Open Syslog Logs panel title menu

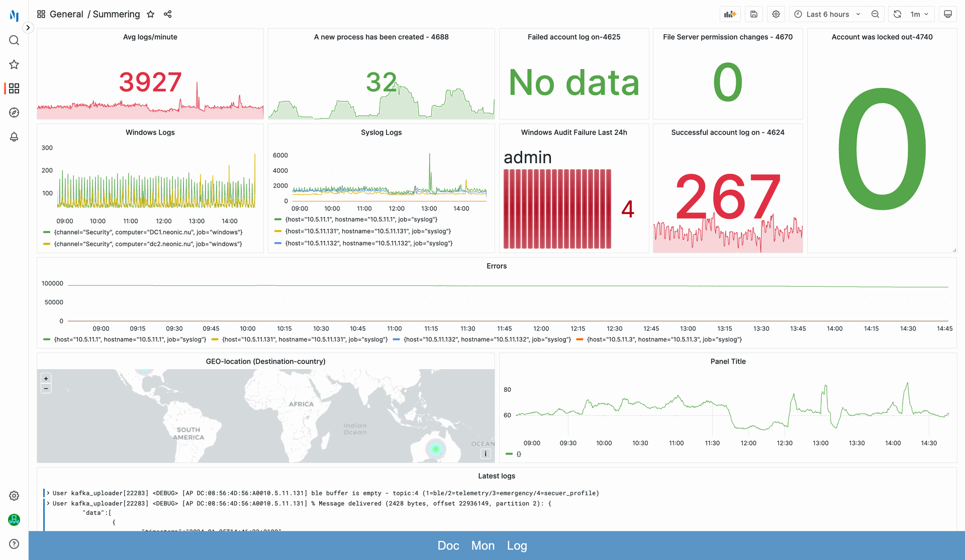(x=381, y=133)
